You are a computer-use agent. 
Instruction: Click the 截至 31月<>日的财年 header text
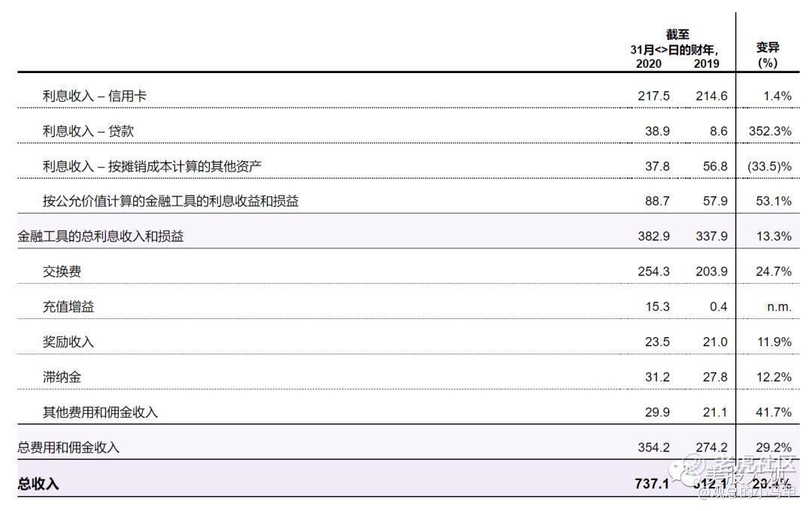(x=677, y=42)
